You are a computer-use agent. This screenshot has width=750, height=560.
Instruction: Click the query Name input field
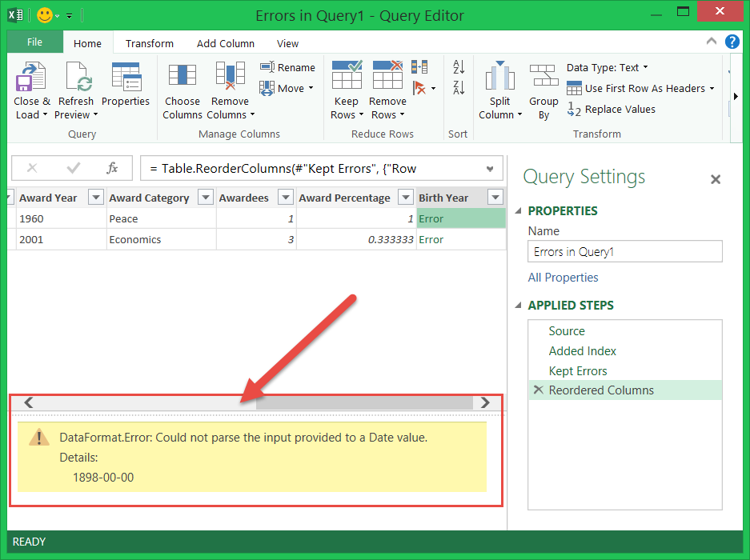coord(624,252)
